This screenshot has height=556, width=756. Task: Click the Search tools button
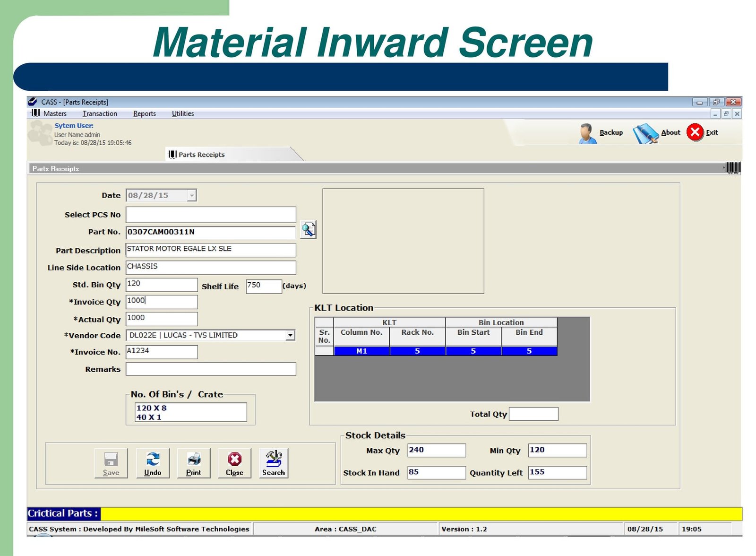click(274, 463)
